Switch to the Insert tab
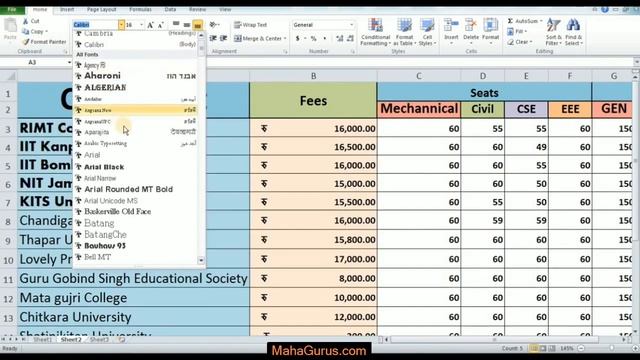This screenshot has height=360, width=640. pyautogui.click(x=67, y=9)
